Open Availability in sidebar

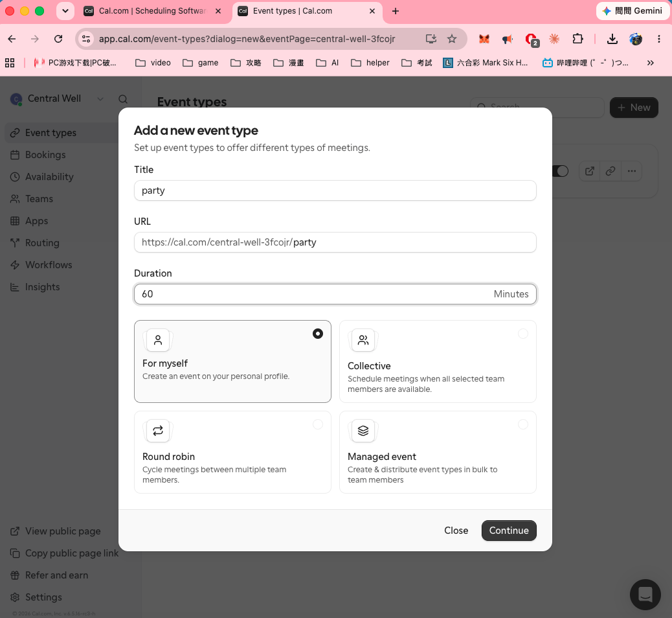click(x=49, y=177)
